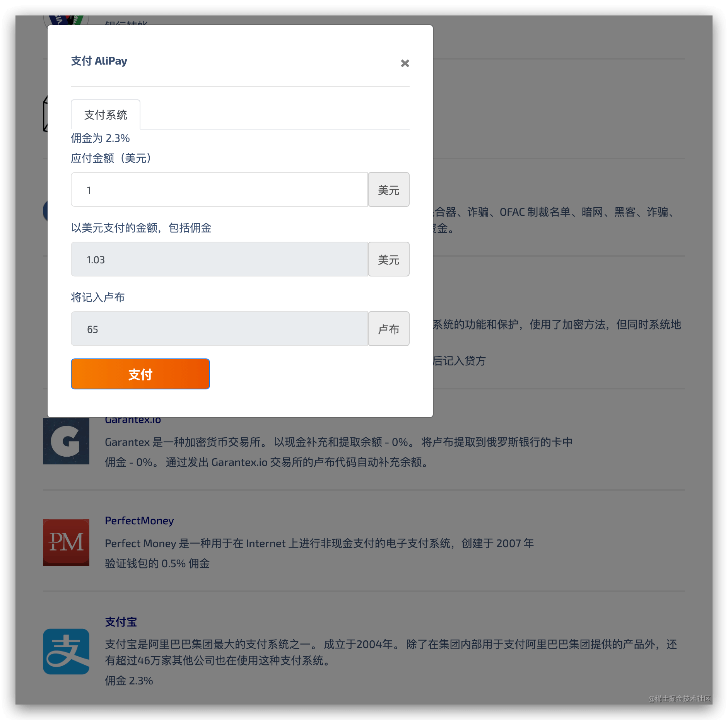The height and width of the screenshot is (720, 728).
Task: Switch to the 支付系统 tab
Action: (105, 114)
